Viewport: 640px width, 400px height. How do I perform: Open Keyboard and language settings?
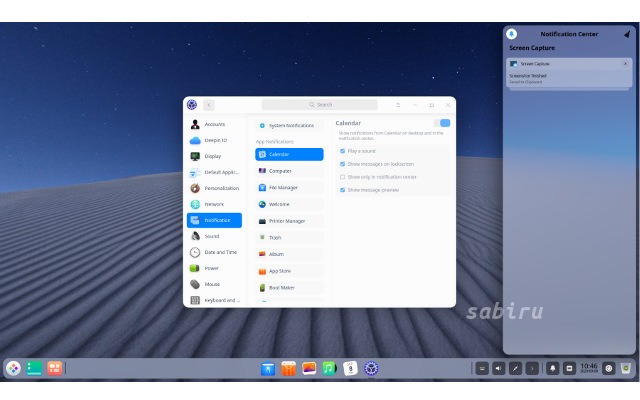tap(214, 300)
